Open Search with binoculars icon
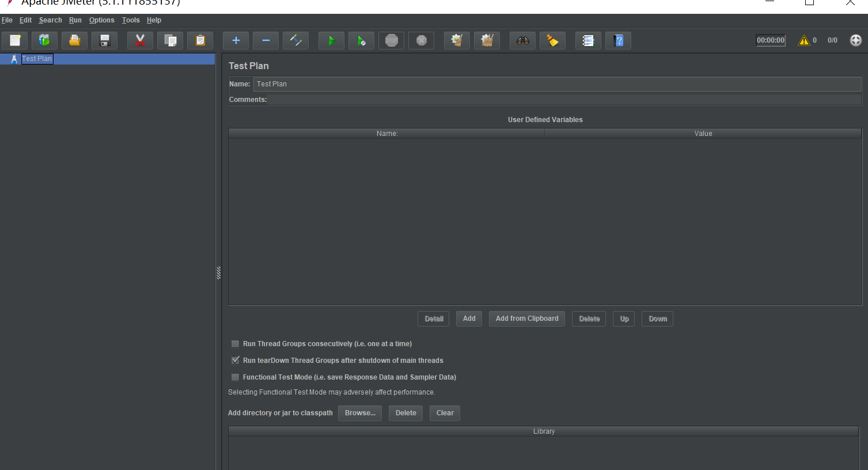This screenshot has width=868, height=470. point(522,40)
